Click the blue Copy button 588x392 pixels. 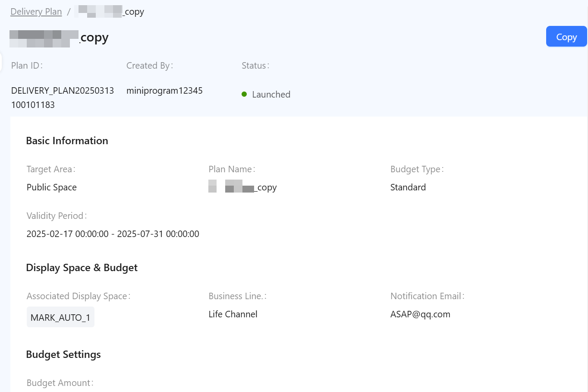pyautogui.click(x=566, y=37)
